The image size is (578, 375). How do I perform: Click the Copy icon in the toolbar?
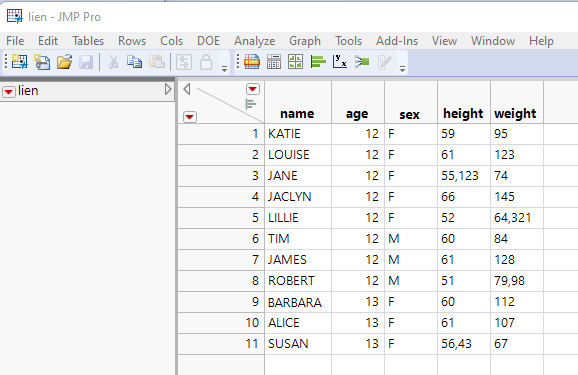135,62
